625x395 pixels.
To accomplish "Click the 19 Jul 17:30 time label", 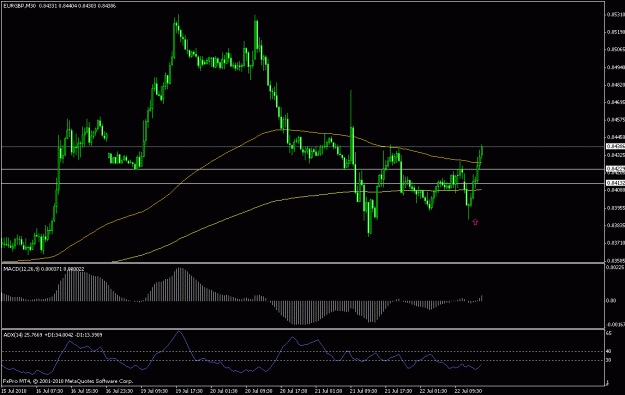I will pyautogui.click(x=189, y=391).
